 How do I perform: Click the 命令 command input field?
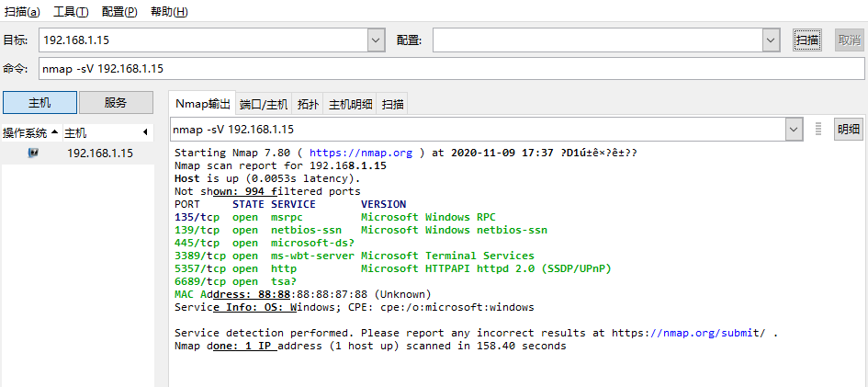pyautogui.click(x=450, y=69)
